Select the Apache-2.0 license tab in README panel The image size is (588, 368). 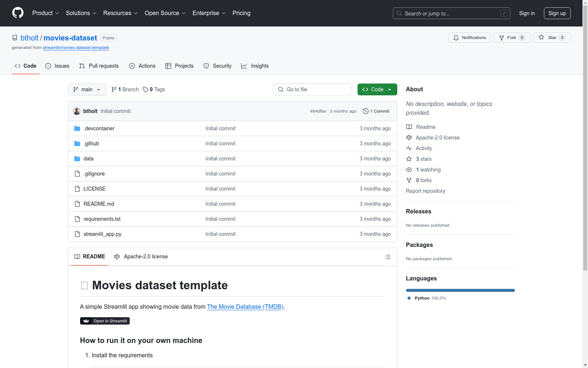(x=141, y=256)
